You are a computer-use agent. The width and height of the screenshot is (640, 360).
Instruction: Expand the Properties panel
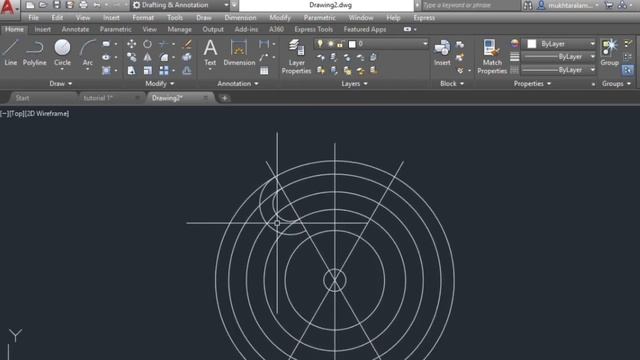click(532, 83)
